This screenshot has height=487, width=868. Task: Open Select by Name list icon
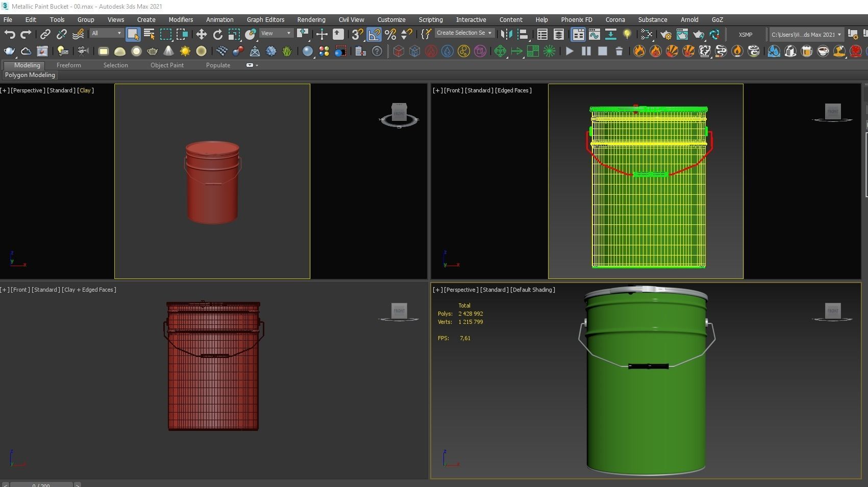click(149, 34)
